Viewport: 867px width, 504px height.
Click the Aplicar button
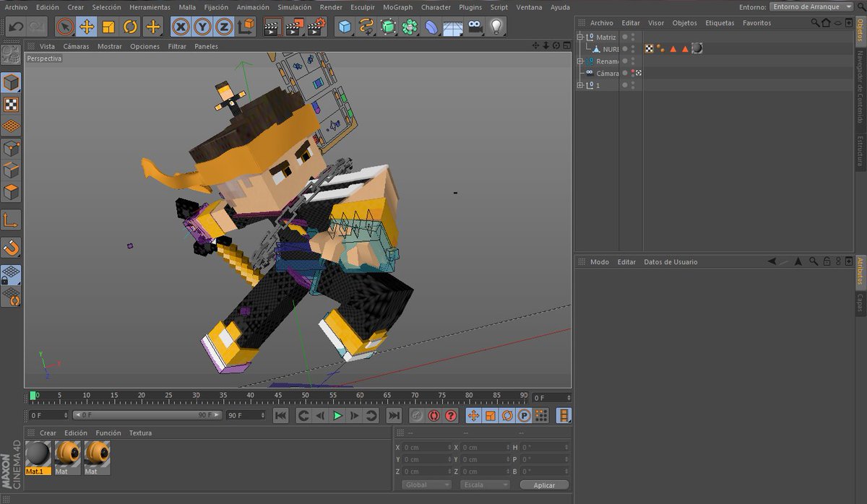(x=545, y=485)
